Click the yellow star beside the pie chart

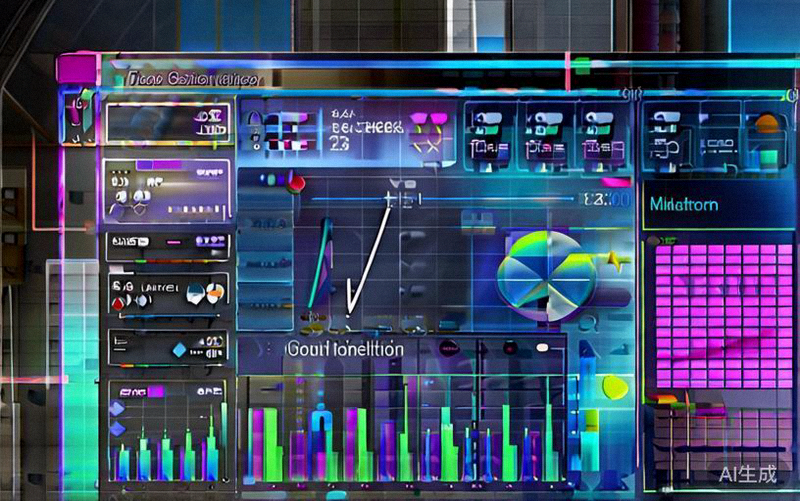coord(612,260)
